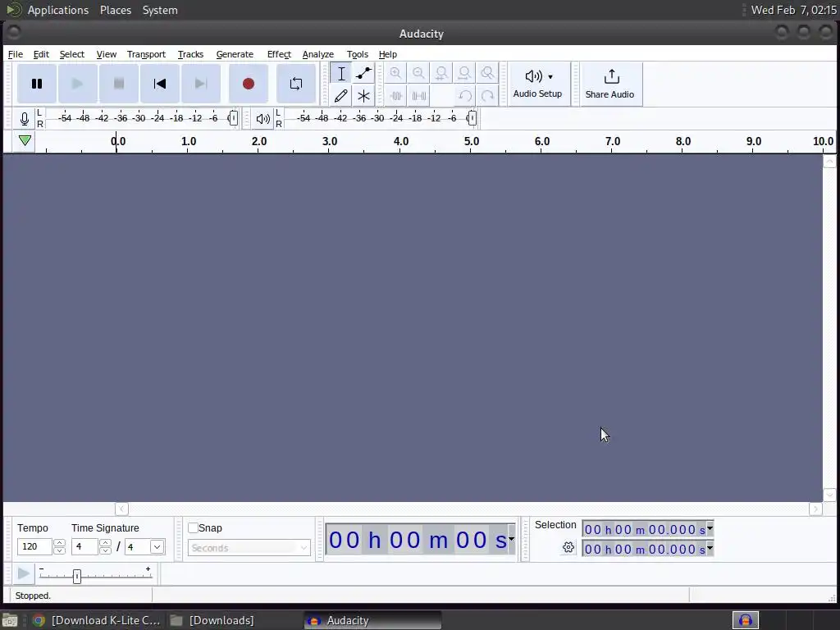Click the Tempo value field
Image resolution: width=840 pixels, height=630 pixels.
click(34, 546)
